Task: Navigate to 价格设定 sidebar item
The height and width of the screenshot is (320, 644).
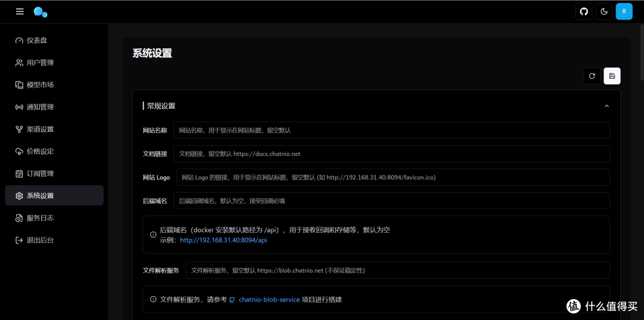Action: click(54, 152)
